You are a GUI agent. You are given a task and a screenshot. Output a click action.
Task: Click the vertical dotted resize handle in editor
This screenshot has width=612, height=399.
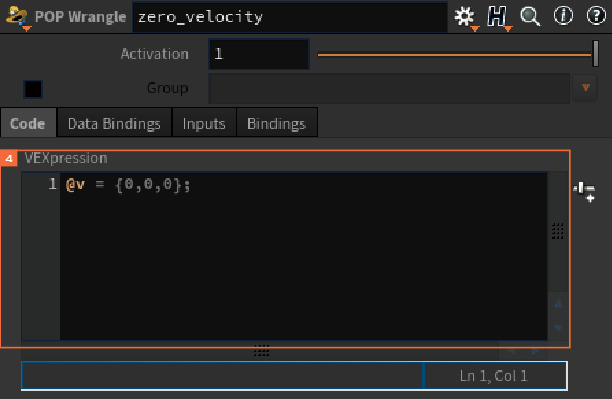click(557, 231)
